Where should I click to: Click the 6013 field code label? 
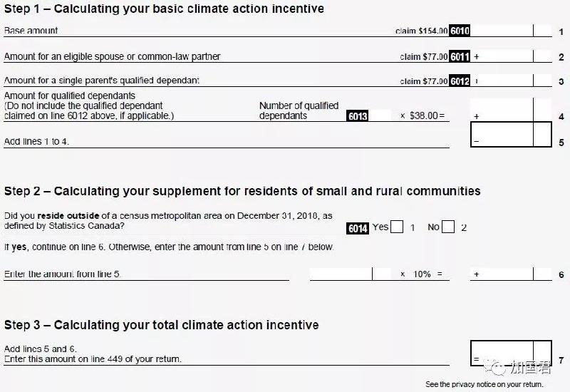[x=358, y=115]
